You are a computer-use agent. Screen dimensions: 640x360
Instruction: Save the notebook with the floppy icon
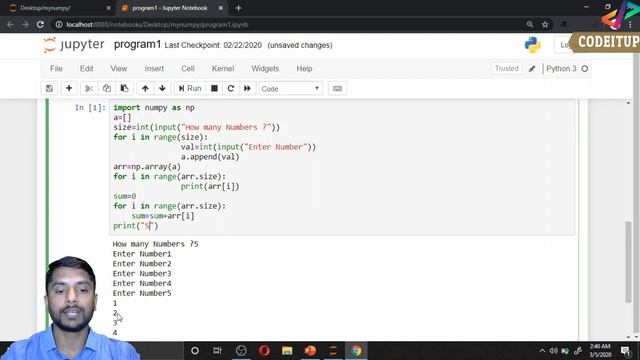(49, 89)
